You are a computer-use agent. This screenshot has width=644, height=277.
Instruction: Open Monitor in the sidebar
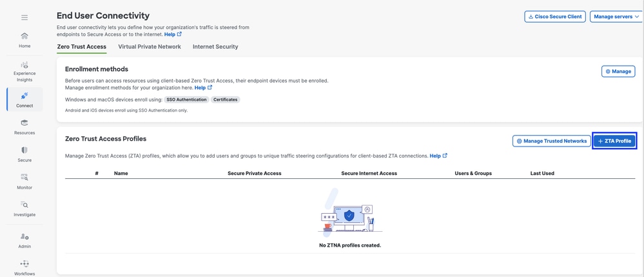click(x=24, y=181)
